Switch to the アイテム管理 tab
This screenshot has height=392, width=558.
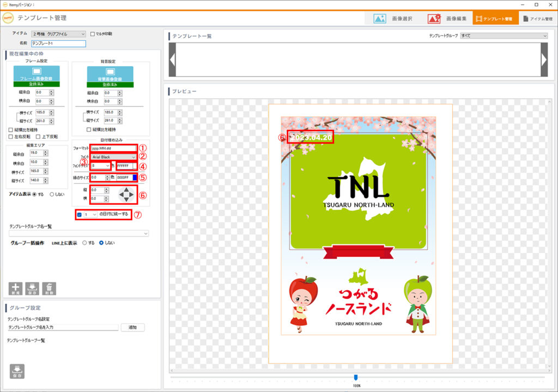click(537, 19)
